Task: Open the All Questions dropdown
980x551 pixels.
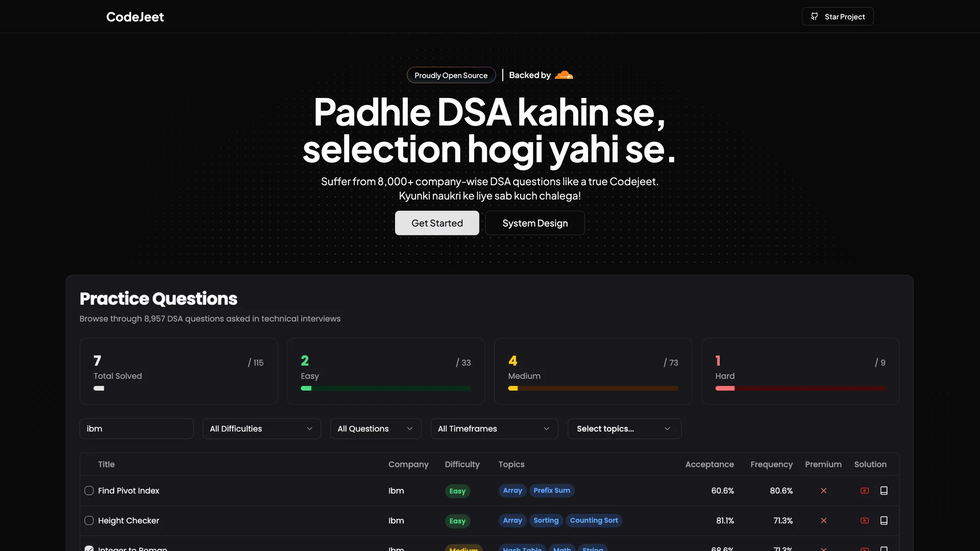Action: coord(376,429)
